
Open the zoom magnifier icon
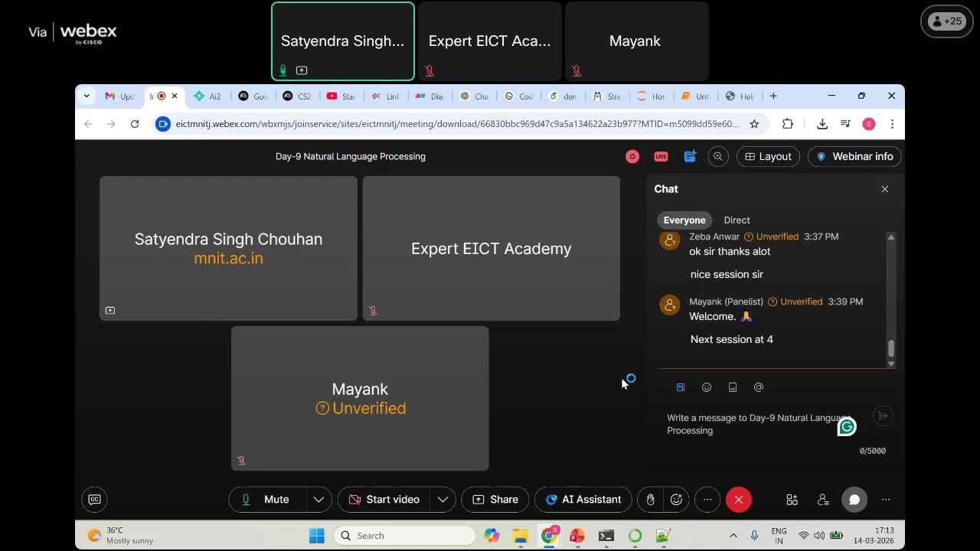718,156
